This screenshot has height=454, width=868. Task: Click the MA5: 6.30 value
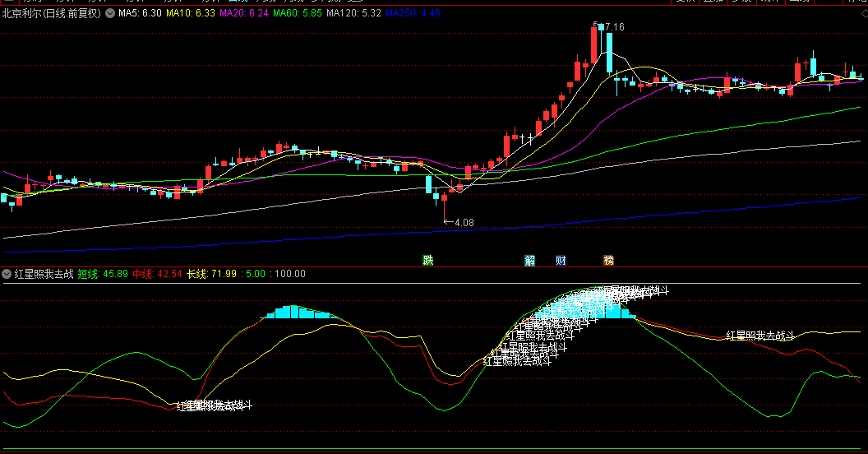(140, 13)
